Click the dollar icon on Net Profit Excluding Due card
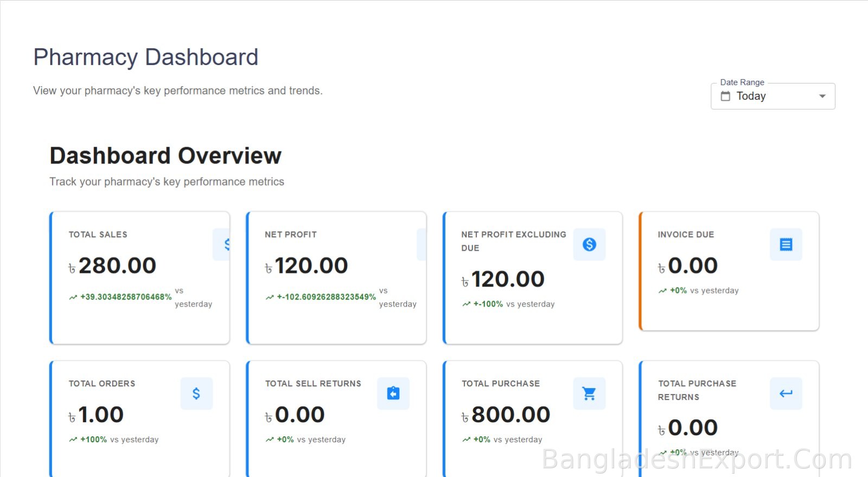This screenshot has width=868, height=477. click(589, 245)
